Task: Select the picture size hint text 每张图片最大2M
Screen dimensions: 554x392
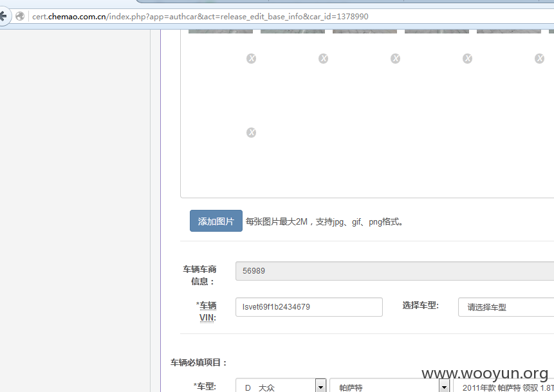Action: click(325, 221)
